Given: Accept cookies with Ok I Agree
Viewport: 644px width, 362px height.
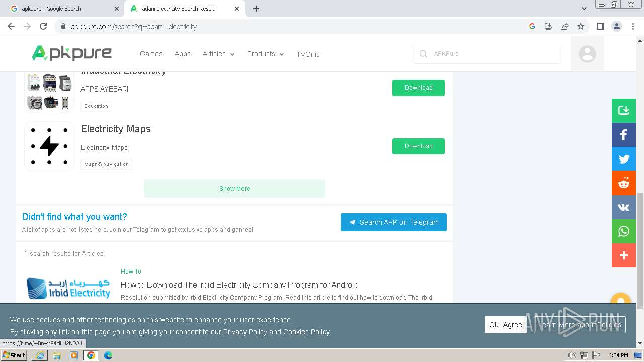Looking at the screenshot, I should [506, 325].
